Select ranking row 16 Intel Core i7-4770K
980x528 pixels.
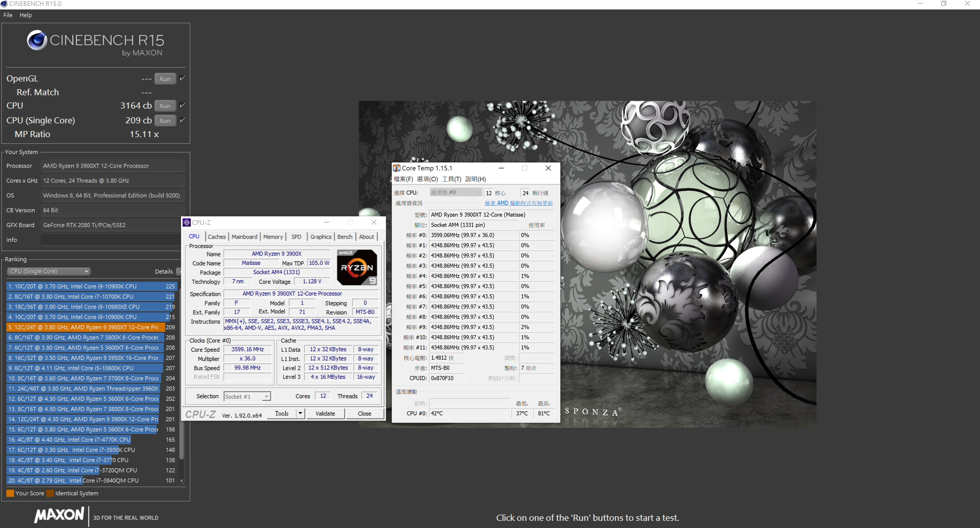[91, 440]
